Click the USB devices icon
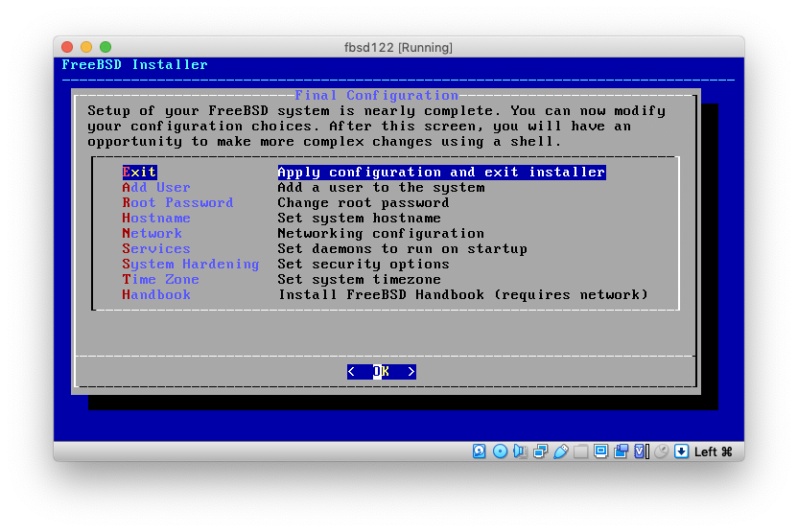 coord(561,451)
